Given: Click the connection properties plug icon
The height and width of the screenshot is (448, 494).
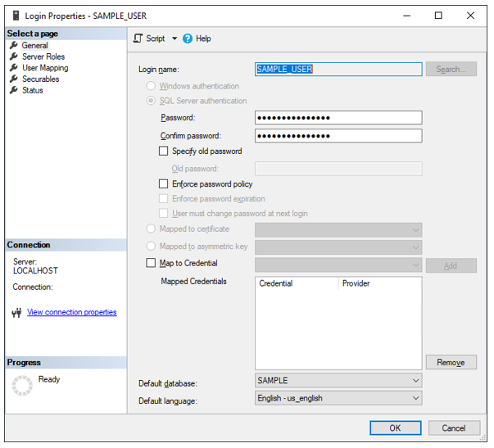Looking at the screenshot, I should [16, 313].
